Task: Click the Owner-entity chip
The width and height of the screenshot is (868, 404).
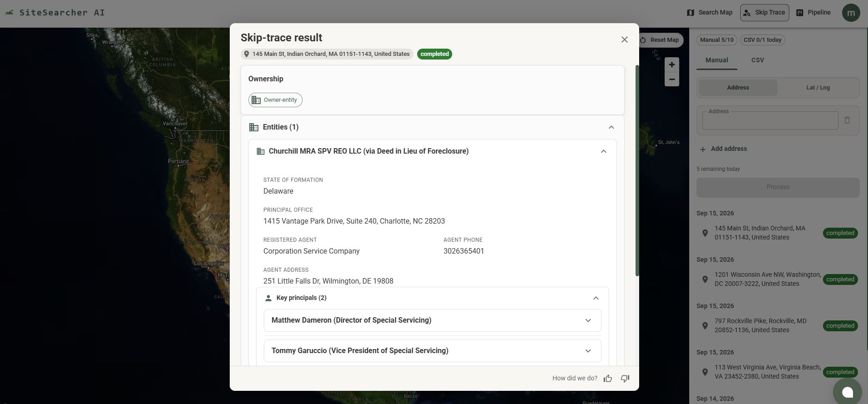Action: click(x=275, y=100)
